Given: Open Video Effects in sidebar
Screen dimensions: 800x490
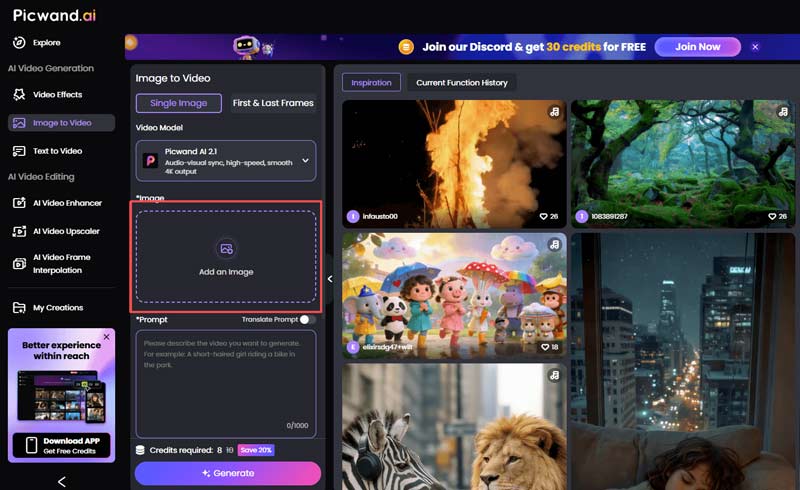Looking at the screenshot, I should tap(57, 95).
